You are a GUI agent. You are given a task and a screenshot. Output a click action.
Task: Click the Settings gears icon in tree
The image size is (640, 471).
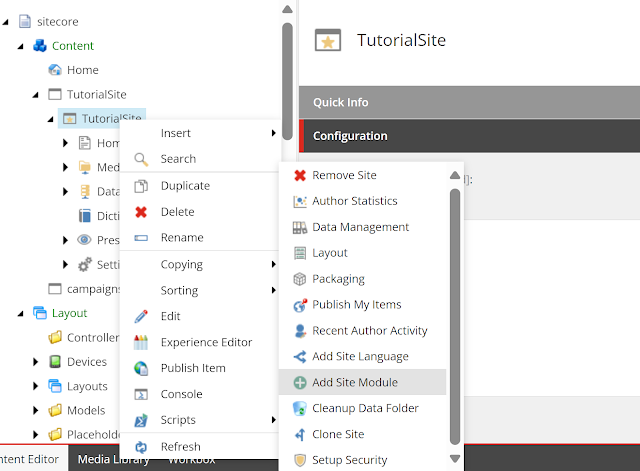[85, 264]
